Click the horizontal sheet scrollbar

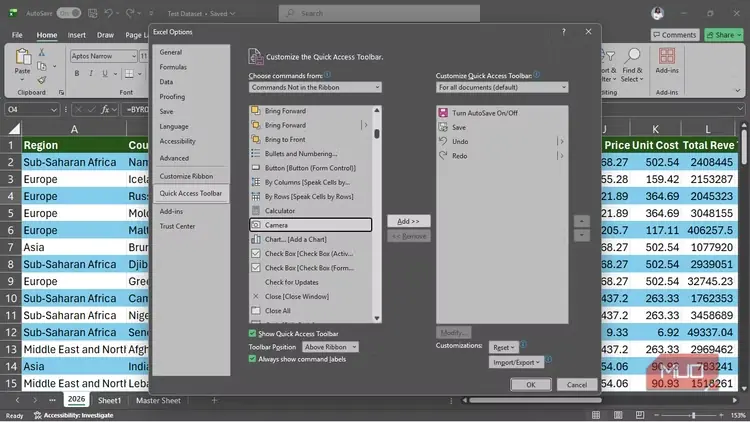[x=535, y=400]
